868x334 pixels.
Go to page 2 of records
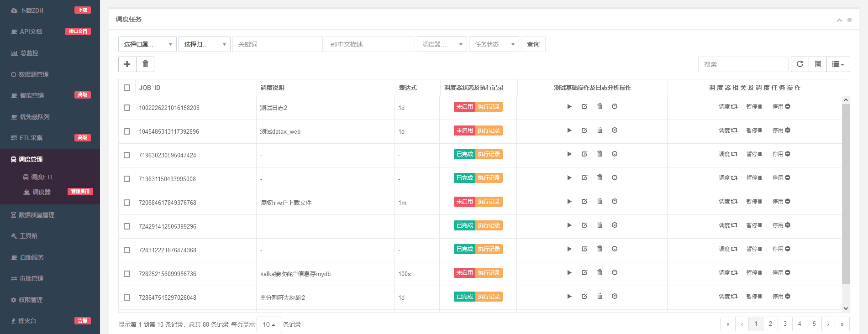770,324
